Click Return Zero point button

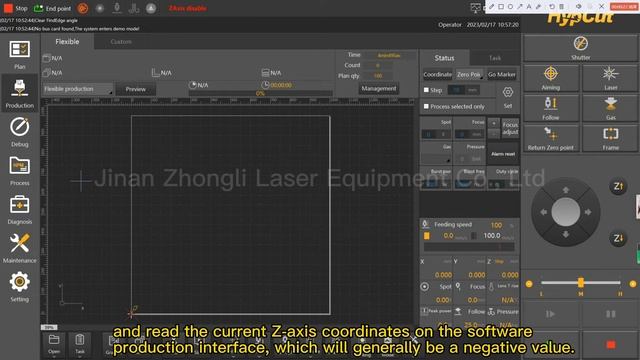550,138
